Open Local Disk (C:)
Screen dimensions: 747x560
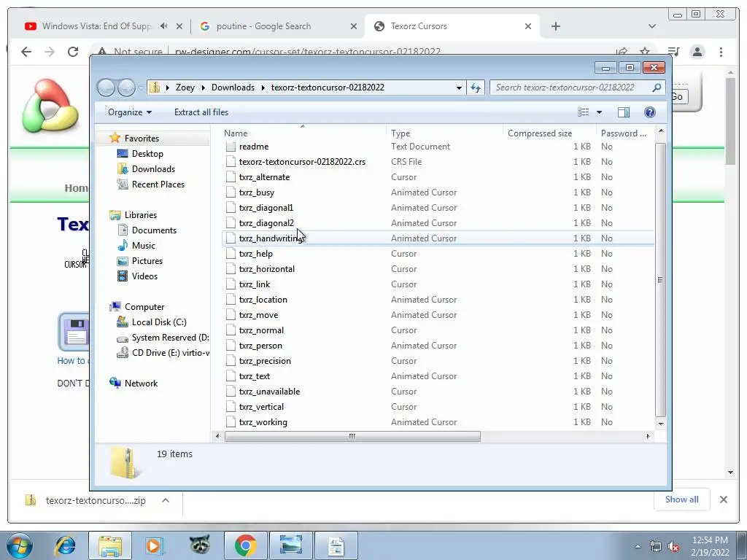click(158, 322)
